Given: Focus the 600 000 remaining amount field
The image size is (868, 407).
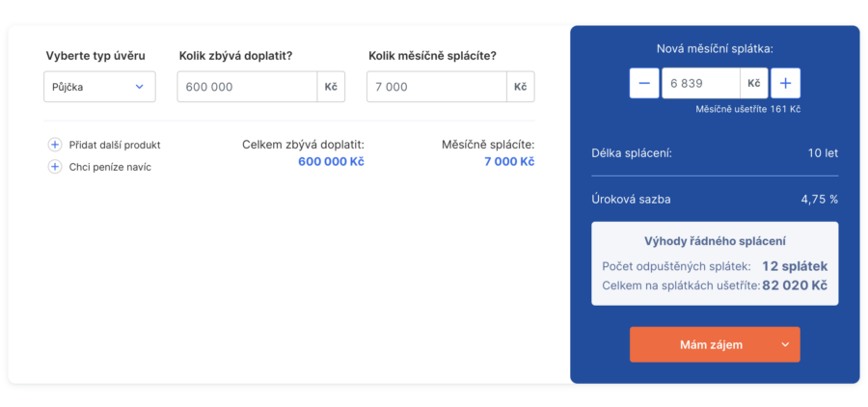Looking at the screenshot, I should [247, 87].
